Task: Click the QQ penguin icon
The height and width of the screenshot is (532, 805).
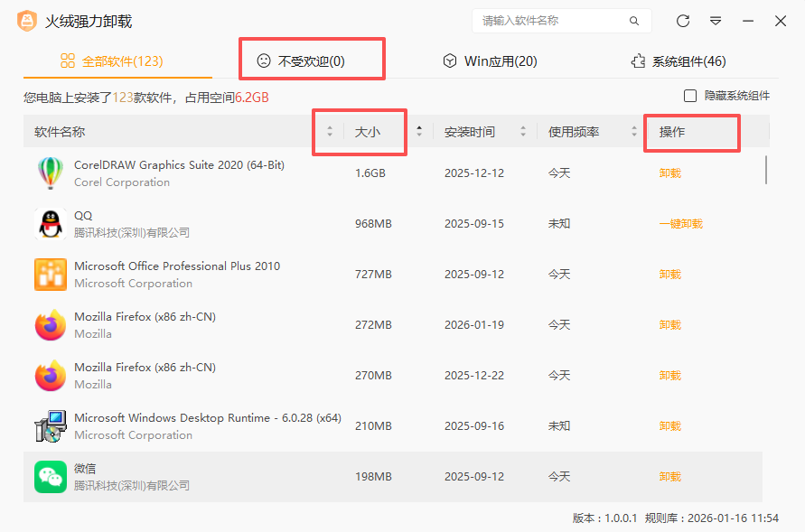Action: [51, 224]
